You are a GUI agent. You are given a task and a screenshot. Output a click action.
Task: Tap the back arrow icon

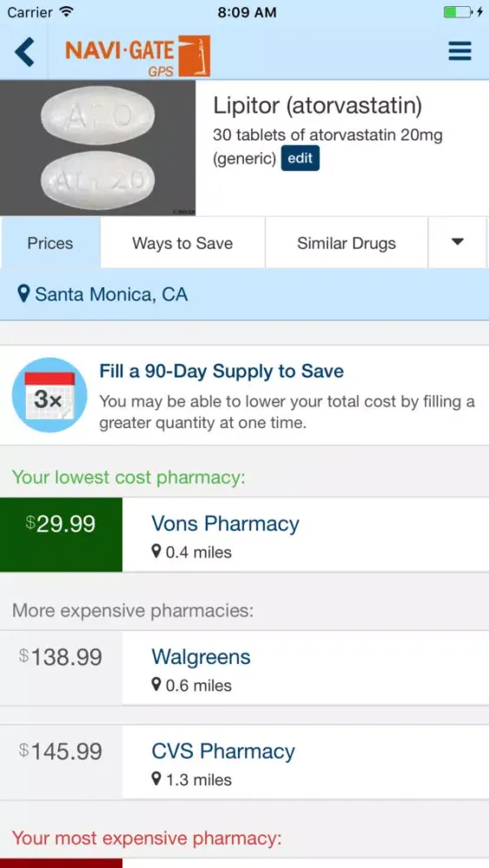(x=24, y=52)
